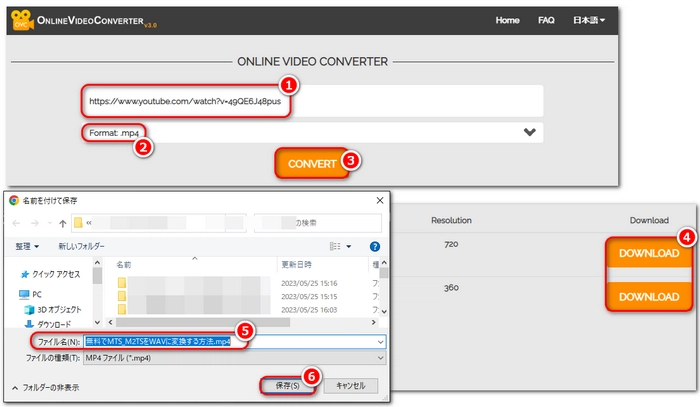The image size is (700, 407).
Task: Click the YouTube URL input field
Action: coord(313,101)
